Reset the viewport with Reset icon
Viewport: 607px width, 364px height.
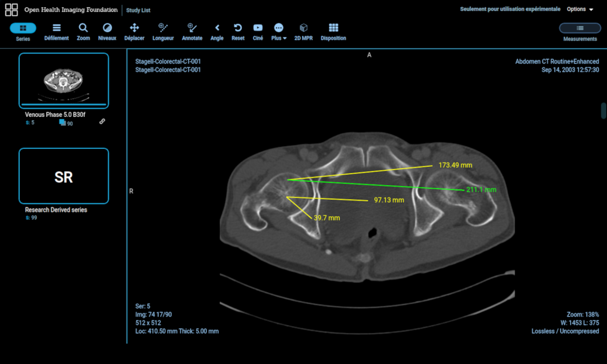click(238, 32)
